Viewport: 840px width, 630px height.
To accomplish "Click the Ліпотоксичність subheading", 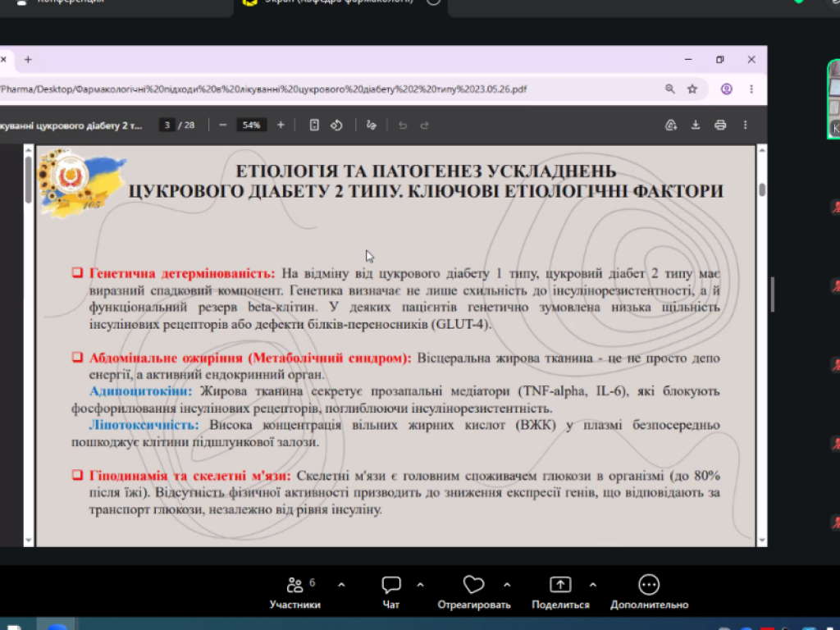I will point(144,425).
